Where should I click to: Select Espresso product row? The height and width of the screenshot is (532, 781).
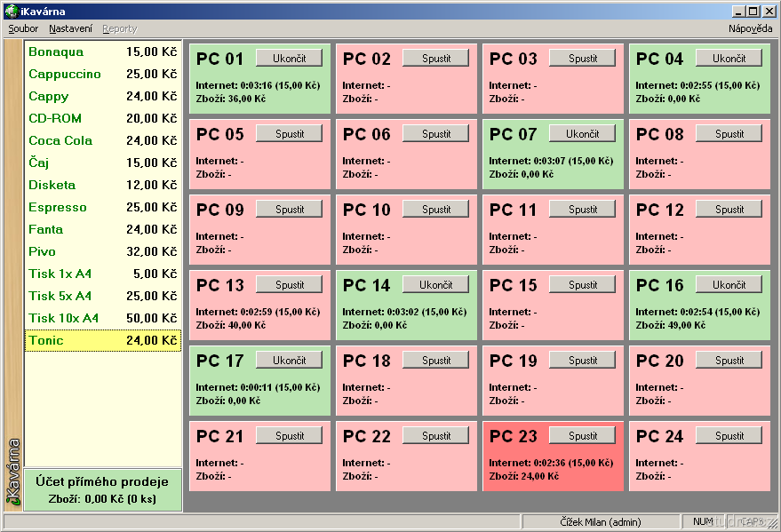point(102,207)
